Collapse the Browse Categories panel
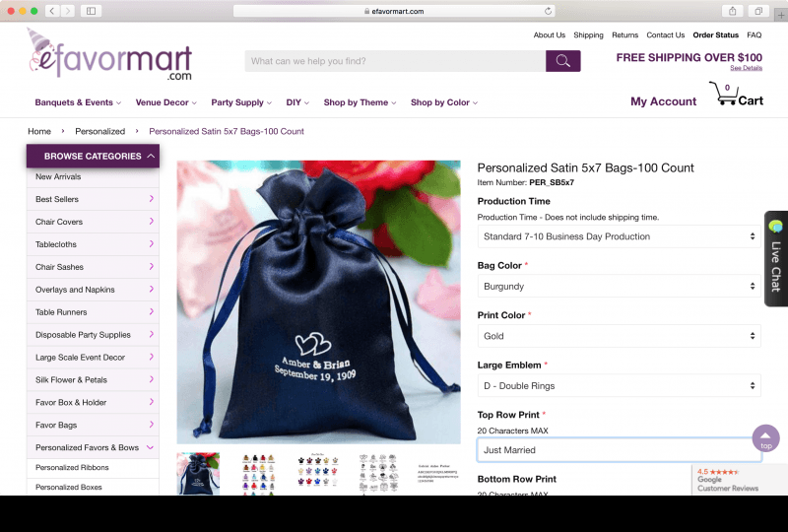This screenshot has height=532, width=788. point(93,156)
